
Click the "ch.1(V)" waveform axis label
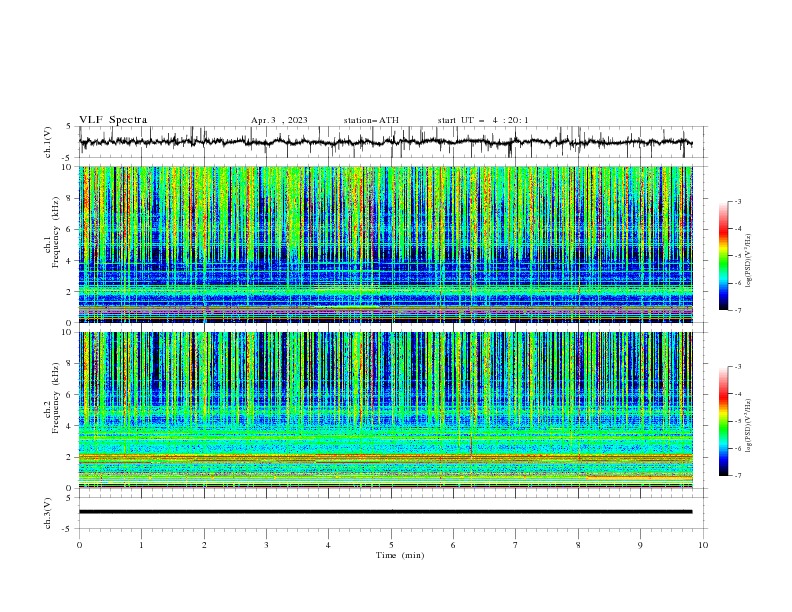48,142
